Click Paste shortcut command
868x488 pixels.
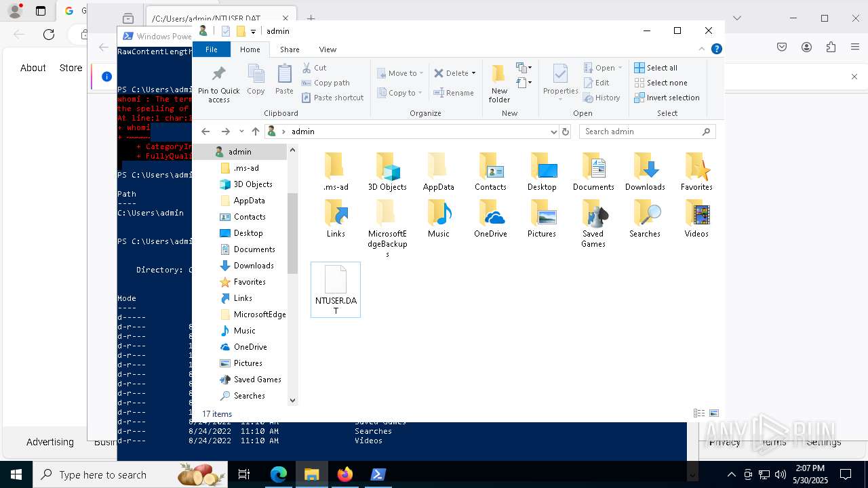[x=332, y=98]
